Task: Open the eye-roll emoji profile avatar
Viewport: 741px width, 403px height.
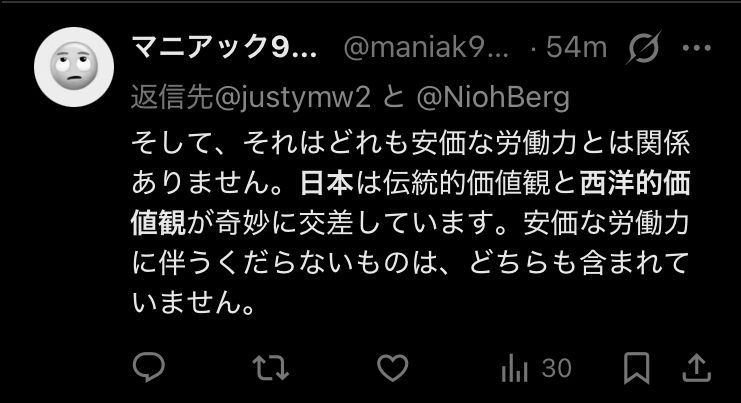Action: pos(74,67)
